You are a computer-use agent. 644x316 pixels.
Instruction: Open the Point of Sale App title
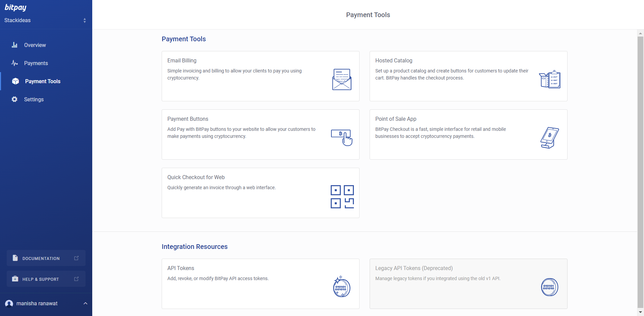396,119
